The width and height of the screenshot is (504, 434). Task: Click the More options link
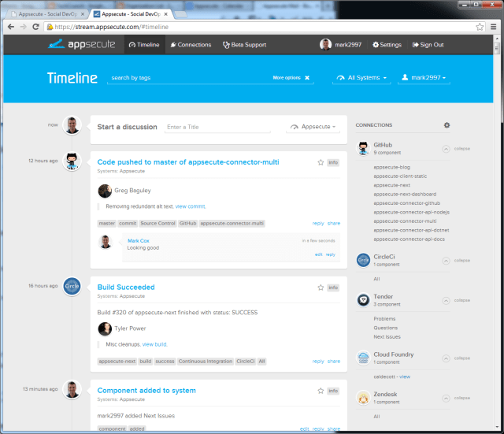[x=287, y=78]
